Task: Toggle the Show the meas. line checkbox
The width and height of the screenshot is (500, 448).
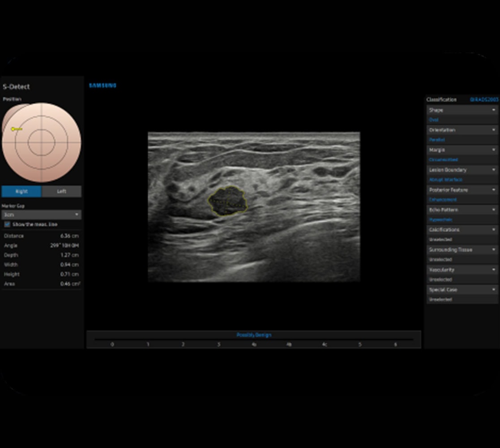Action: pyautogui.click(x=7, y=224)
